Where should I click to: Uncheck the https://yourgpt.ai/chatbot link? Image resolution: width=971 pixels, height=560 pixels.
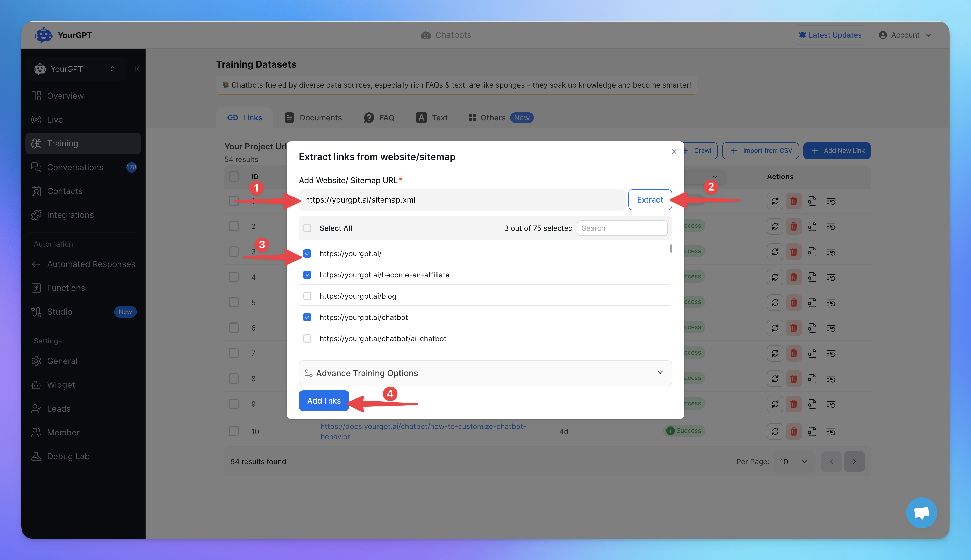[307, 317]
